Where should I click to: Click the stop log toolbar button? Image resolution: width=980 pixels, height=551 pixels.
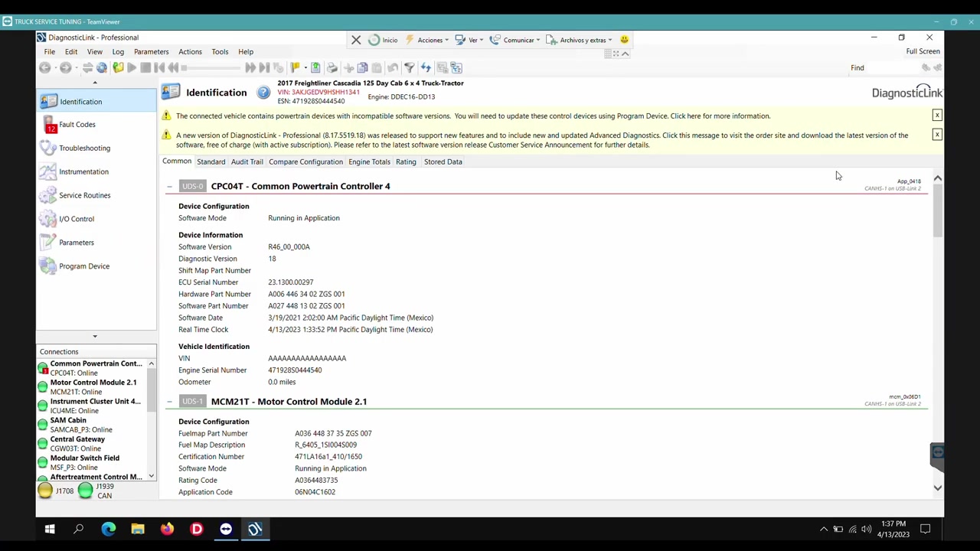pos(145,68)
